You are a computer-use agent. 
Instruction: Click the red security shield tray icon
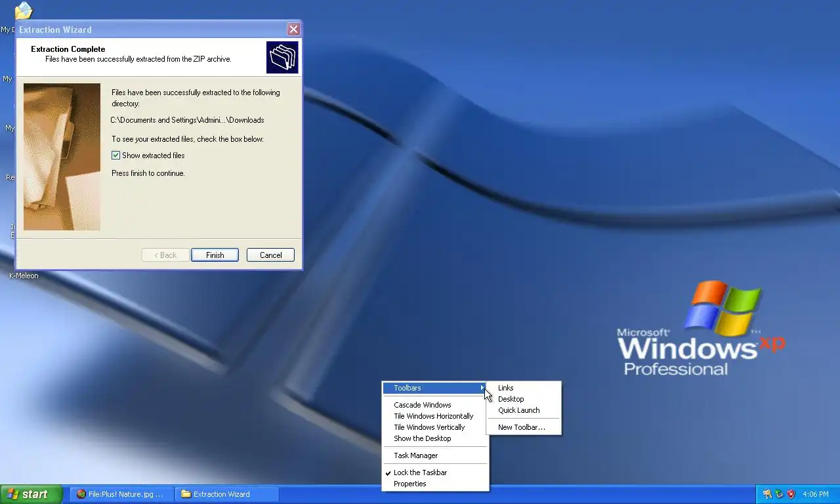pyautogui.click(x=791, y=494)
